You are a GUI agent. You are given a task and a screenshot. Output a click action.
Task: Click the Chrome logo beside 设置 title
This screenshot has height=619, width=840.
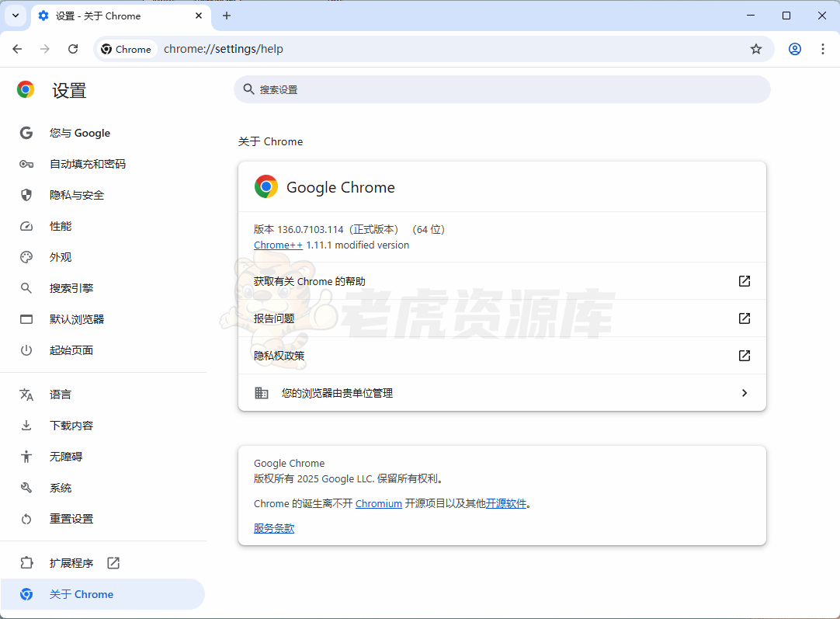click(26, 89)
